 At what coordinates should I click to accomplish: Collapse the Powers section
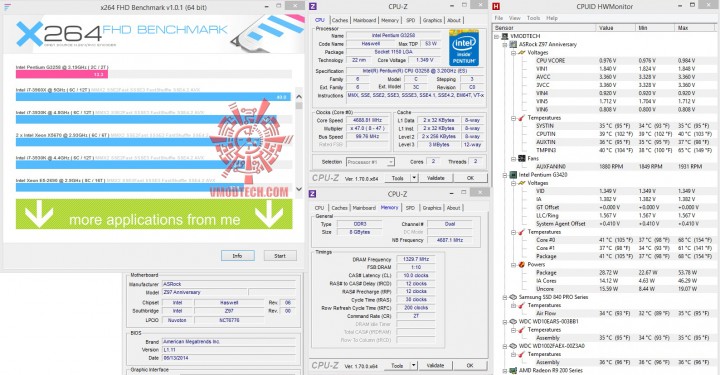coord(513,265)
